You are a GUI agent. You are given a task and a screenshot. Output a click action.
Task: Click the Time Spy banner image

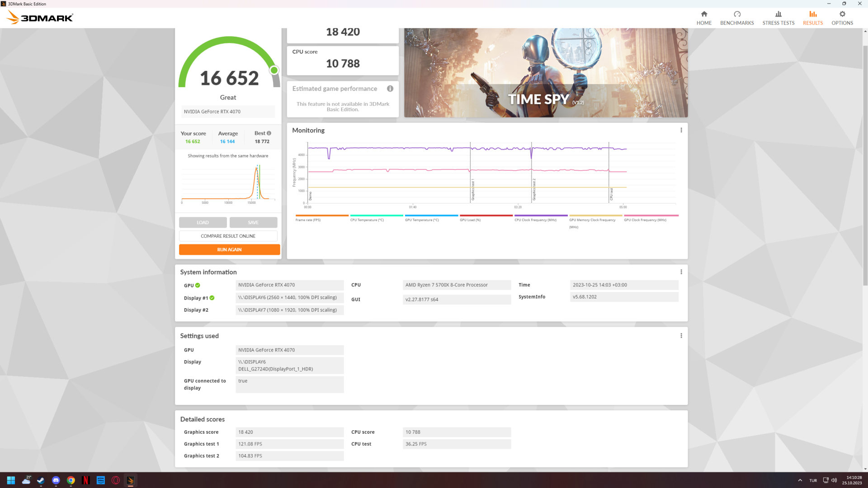[545, 72]
